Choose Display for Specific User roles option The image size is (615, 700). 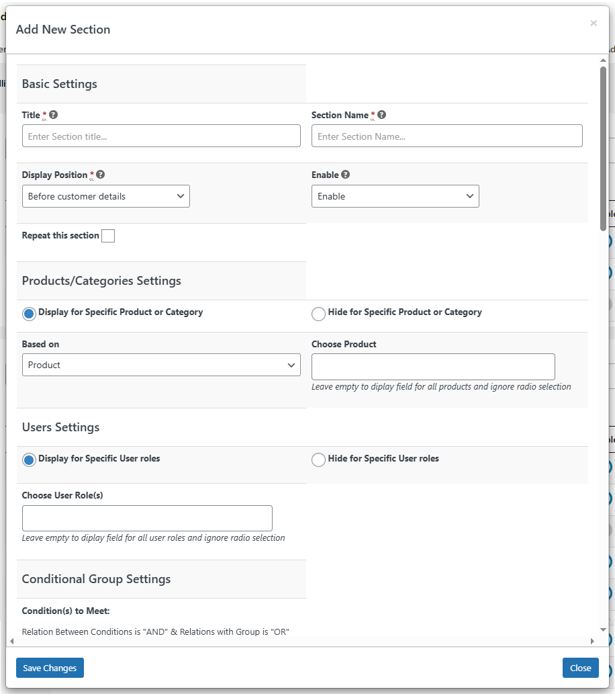tap(30, 460)
